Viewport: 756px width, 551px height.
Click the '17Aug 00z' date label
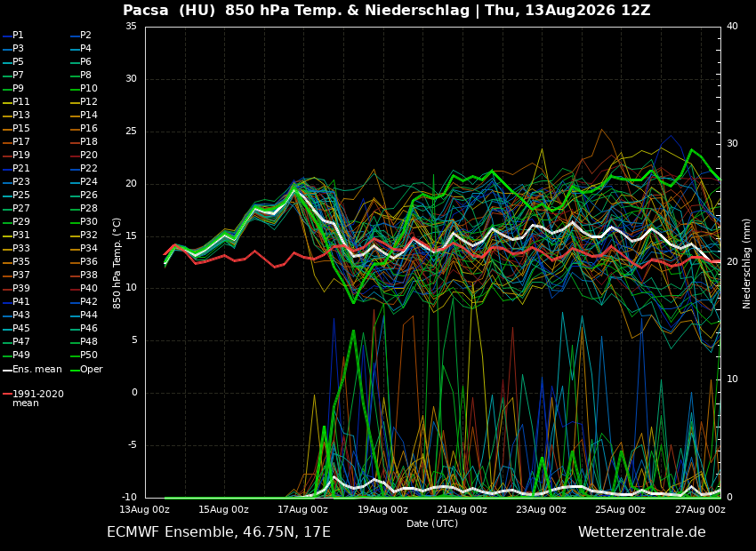[302, 509]
